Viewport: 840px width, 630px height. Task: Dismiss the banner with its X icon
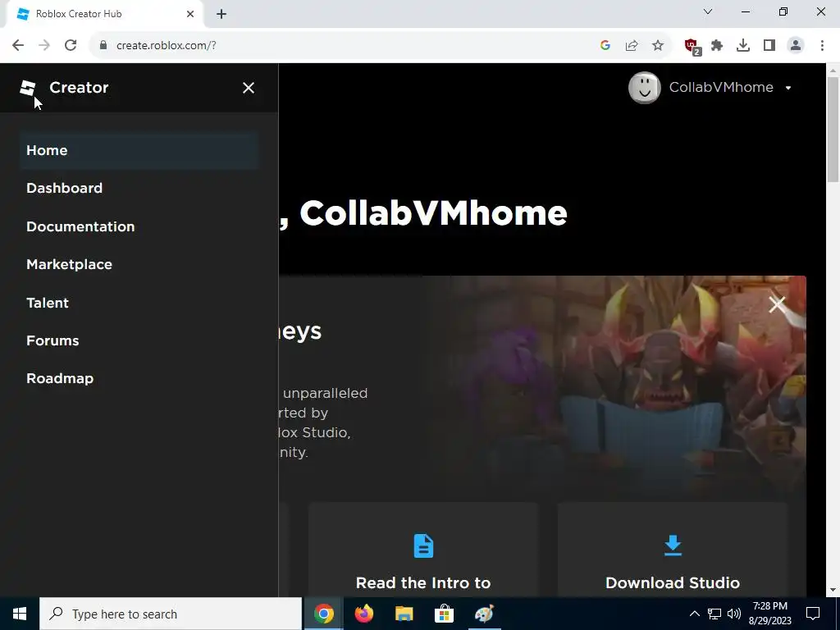777,304
